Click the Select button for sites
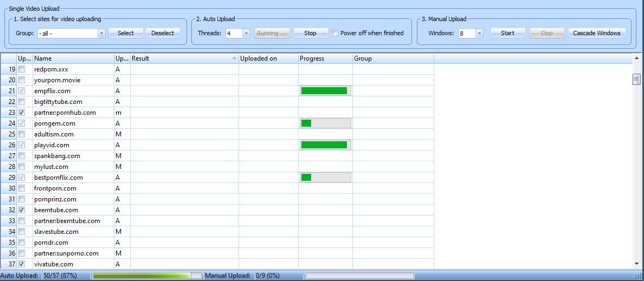 [x=126, y=33]
